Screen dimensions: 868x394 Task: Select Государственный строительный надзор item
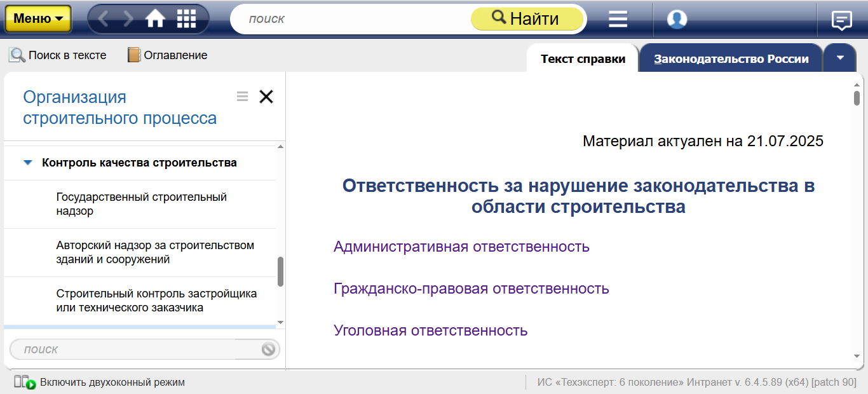pyautogui.click(x=140, y=204)
